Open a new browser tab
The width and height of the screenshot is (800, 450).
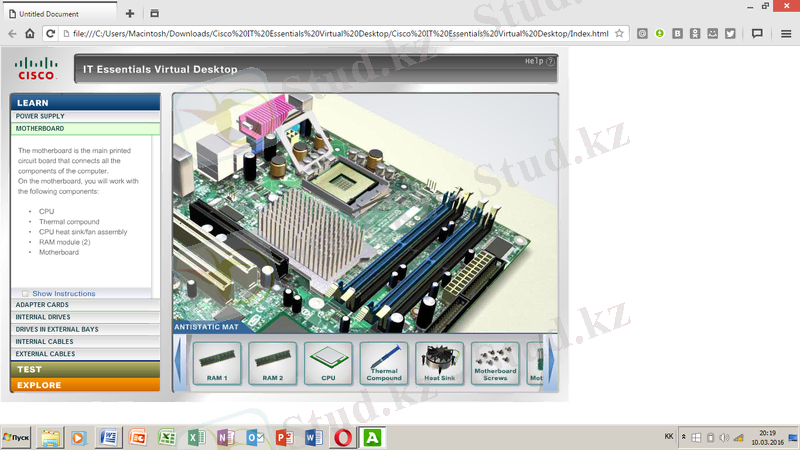[130, 14]
